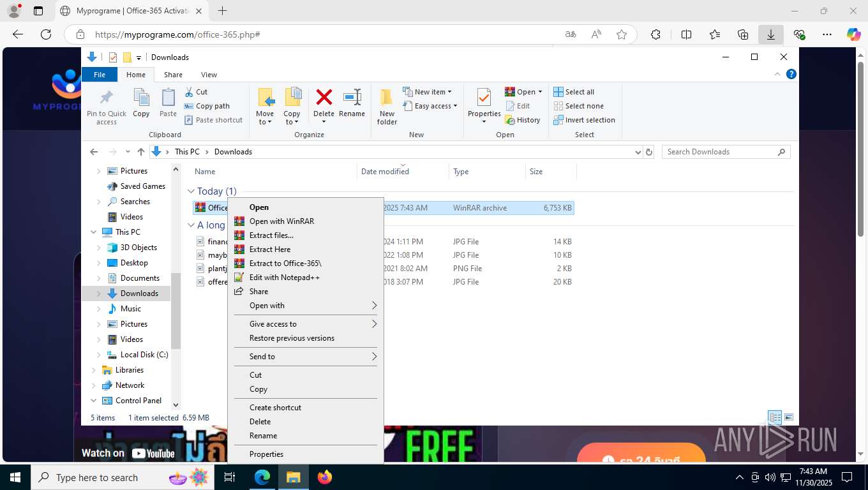Choose Edit with Notepad++
Image resolution: width=868 pixels, height=490 pixels.
click(305, 278)
